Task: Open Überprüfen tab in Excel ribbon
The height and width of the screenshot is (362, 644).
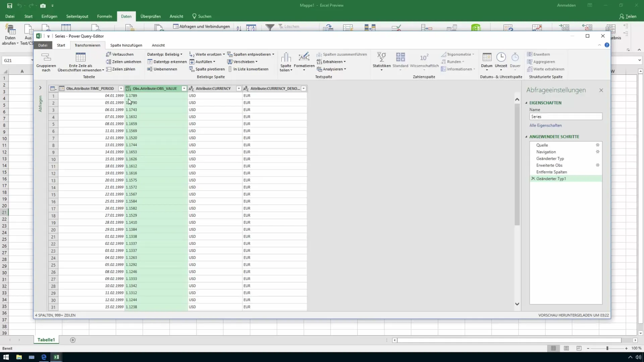Action: [151, 16]
